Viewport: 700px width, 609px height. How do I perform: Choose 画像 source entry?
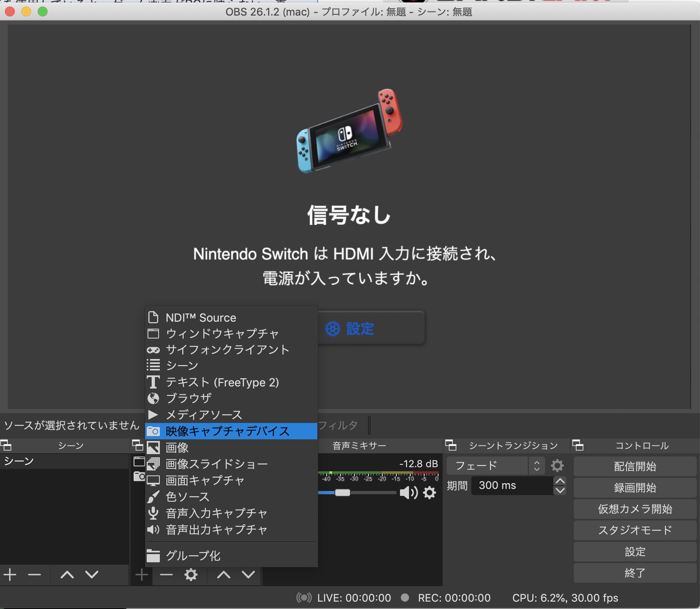[x=231, y=448]
